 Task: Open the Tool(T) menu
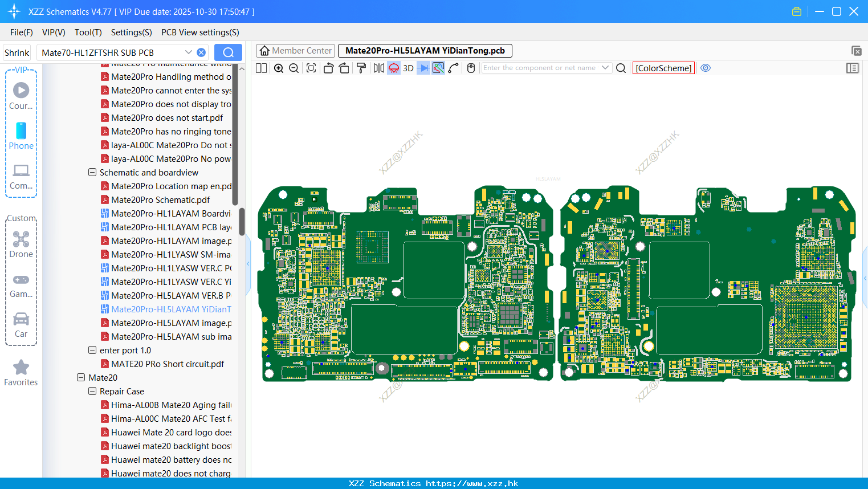[88, 32]
